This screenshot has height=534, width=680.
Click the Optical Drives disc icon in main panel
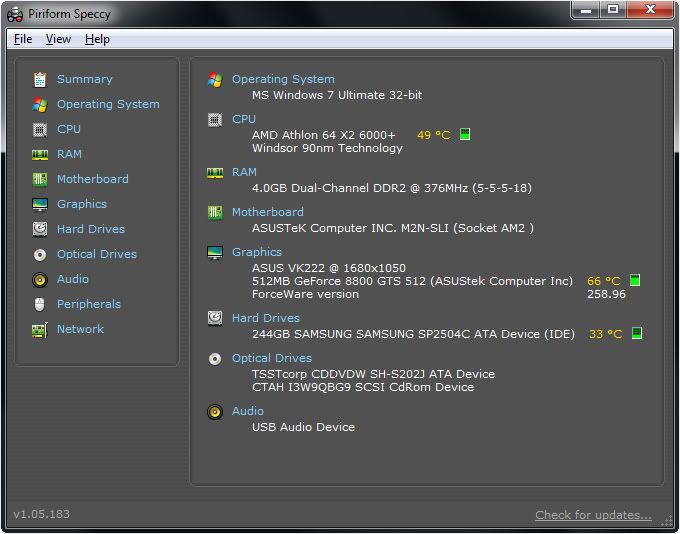[x=215, y=359]
